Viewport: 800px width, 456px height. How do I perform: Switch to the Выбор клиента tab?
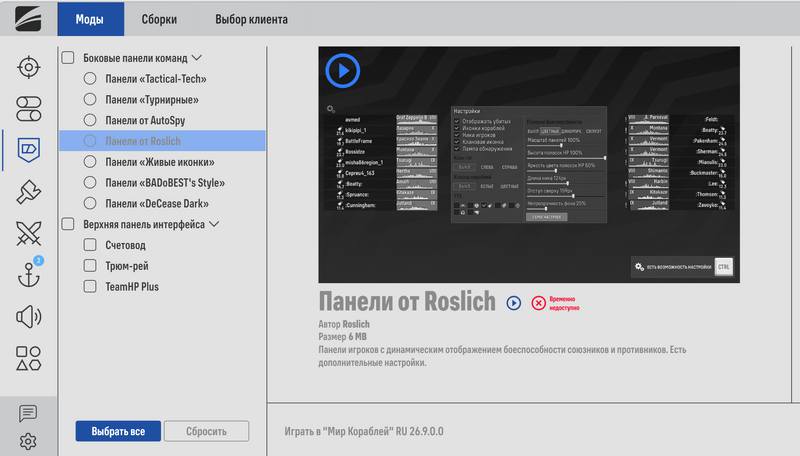click(251, 19)
